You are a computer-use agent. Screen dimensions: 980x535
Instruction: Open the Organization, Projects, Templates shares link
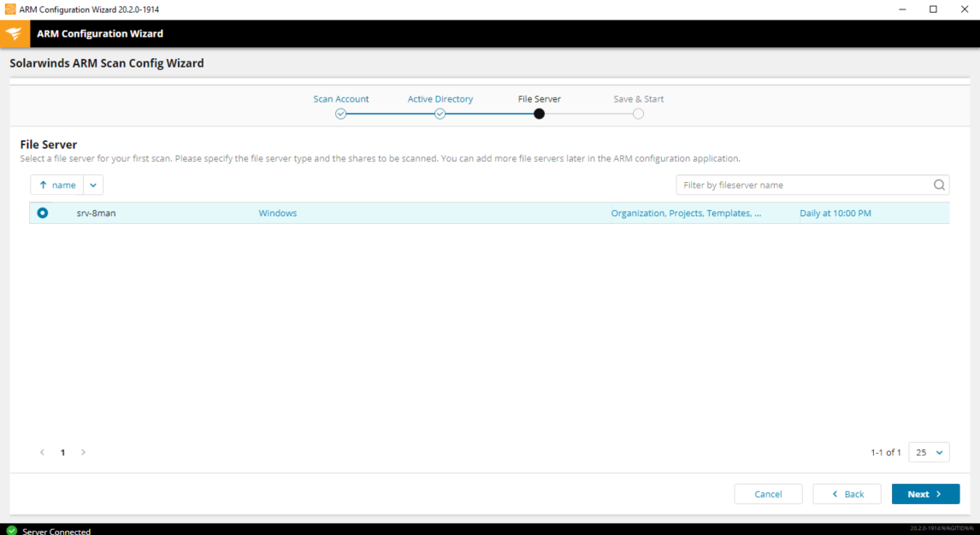pos(685,213)
